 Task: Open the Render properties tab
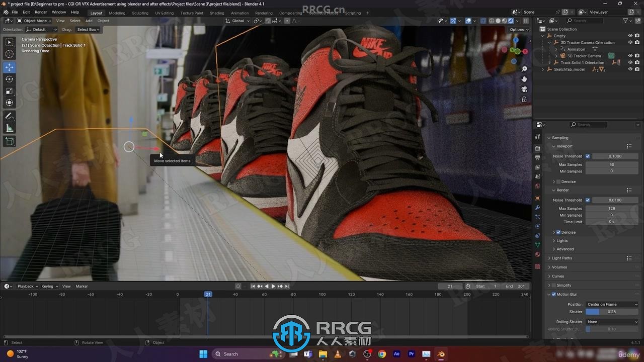point(537,148)
